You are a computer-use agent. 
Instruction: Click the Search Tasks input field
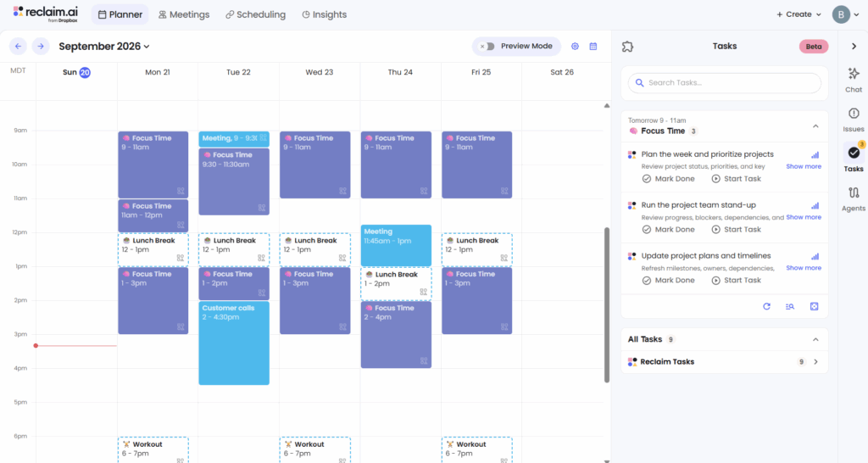click(725, 83)
